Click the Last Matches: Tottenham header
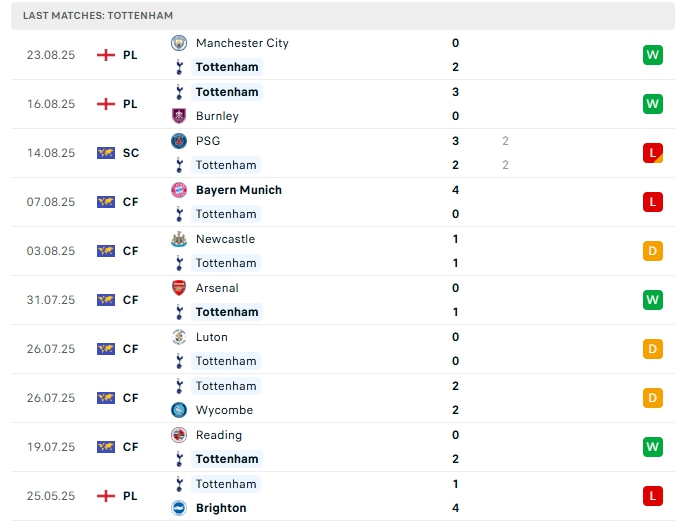Screen dimensions: 684x523 tap(98, 16)
